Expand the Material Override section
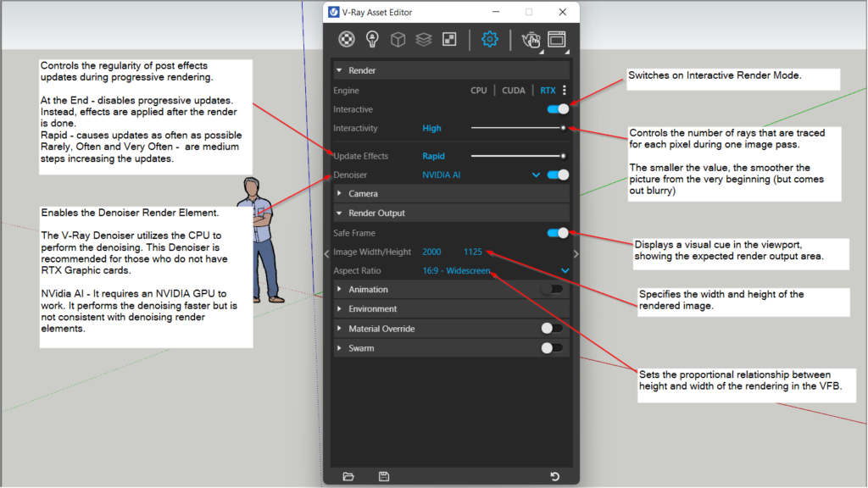This screenshot has height=488, width=868. (339, 329)
